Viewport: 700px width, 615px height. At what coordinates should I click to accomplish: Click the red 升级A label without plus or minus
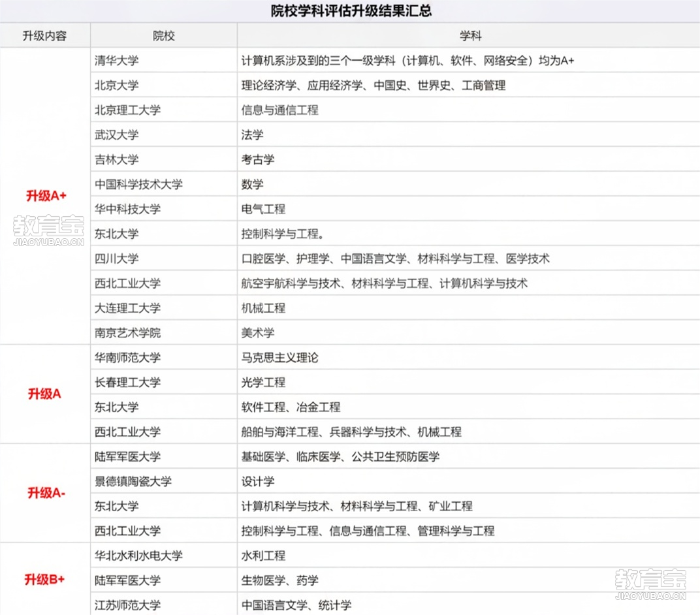click(44, 394)
